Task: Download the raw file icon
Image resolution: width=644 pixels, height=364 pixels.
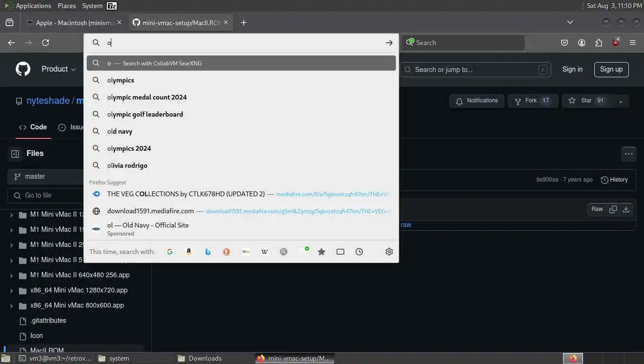Action: pos(626,209)
